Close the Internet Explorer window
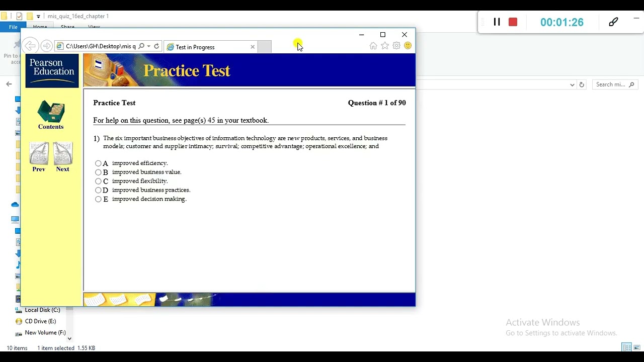This screenshot has width=644, height=362. 405,35
